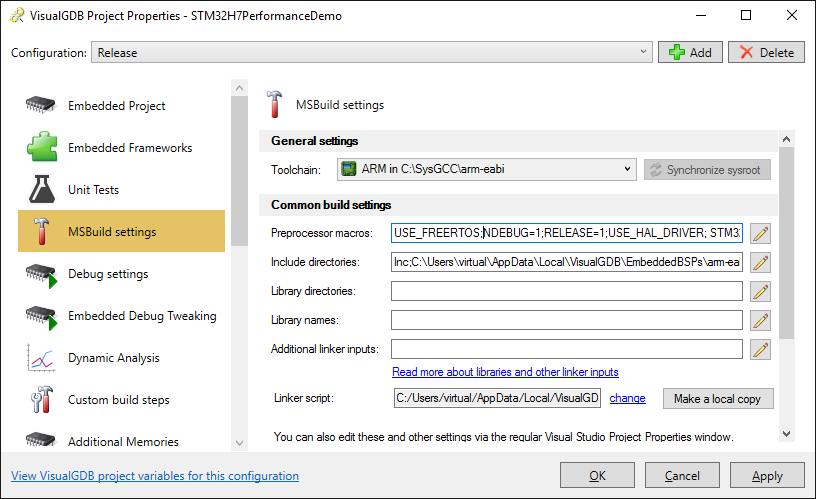816x499 pixels.
Task: Click the VisualGDB key icon in title bar
Action: [x=17, y=16]
